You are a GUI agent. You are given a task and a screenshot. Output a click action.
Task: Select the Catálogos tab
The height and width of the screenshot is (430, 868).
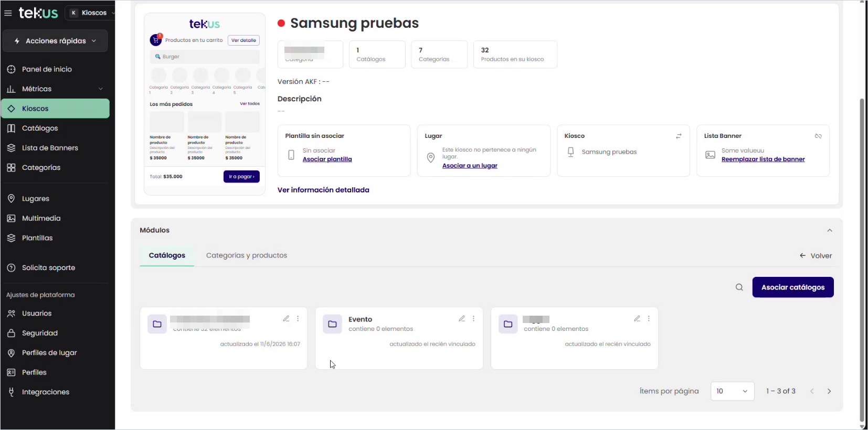167,255
